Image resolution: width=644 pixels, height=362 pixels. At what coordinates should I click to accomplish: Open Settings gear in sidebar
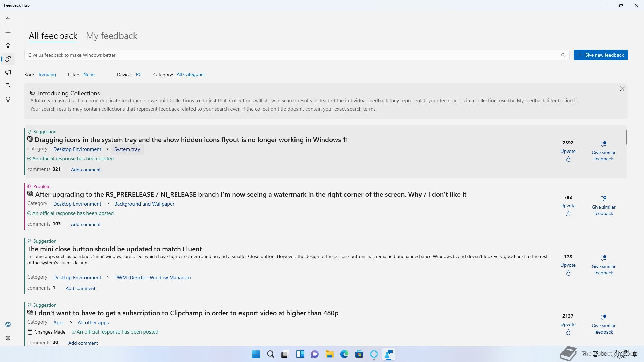(8, 338)
